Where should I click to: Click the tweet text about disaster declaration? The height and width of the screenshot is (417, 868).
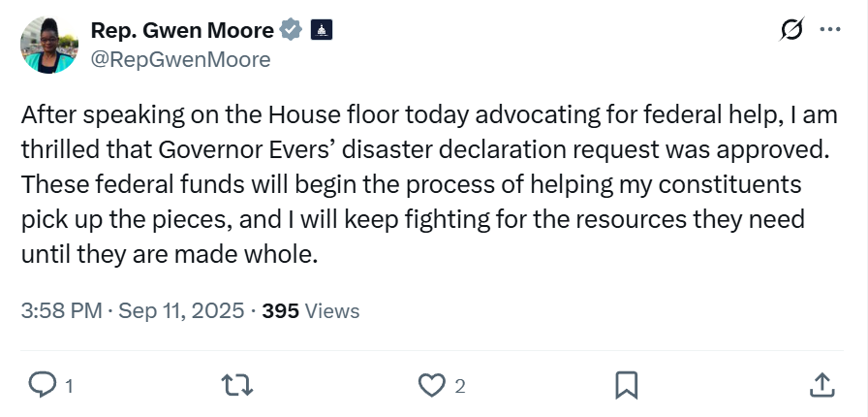(429, 185)
